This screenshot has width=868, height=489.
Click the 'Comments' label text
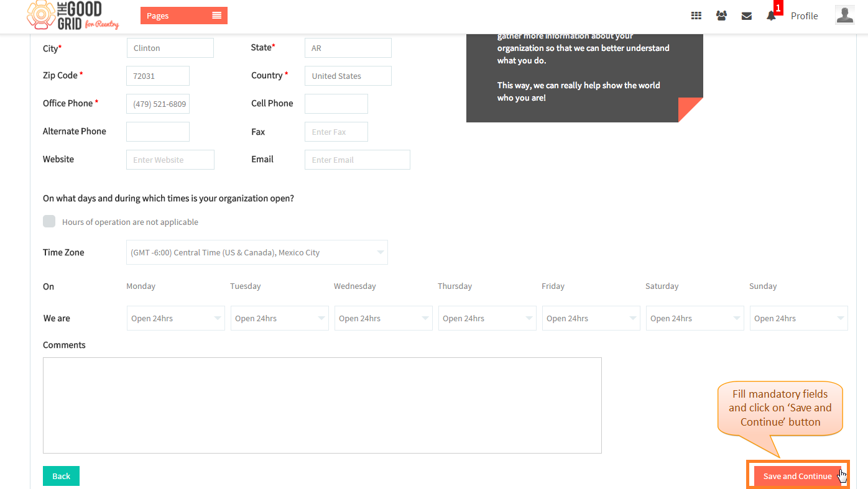click(x=64, y=345)
